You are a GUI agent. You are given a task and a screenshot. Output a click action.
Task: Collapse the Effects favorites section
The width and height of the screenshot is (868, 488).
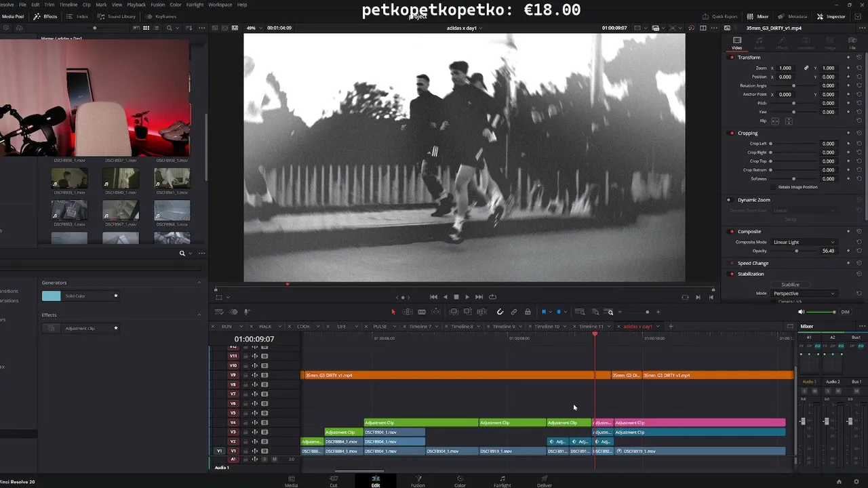199,315
